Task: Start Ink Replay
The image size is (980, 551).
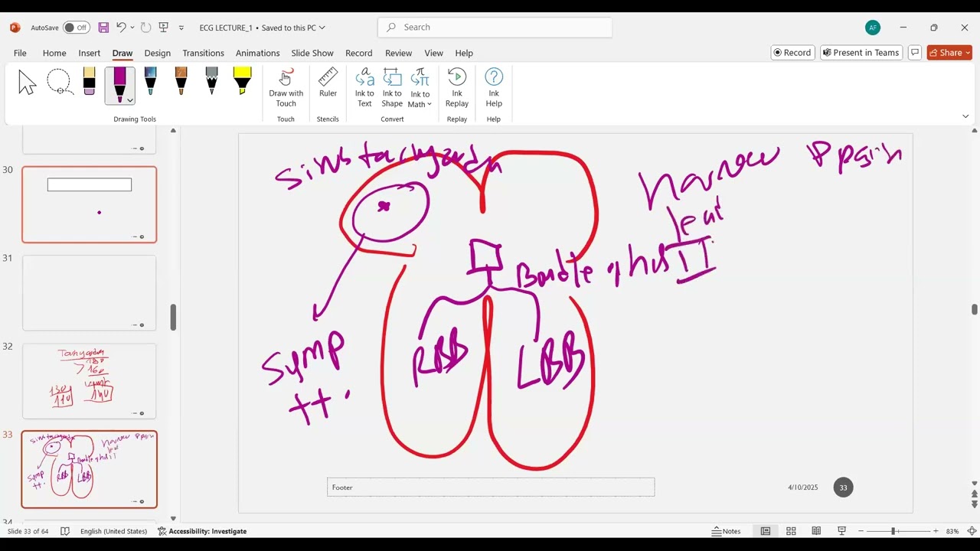Action: point(457,88)
